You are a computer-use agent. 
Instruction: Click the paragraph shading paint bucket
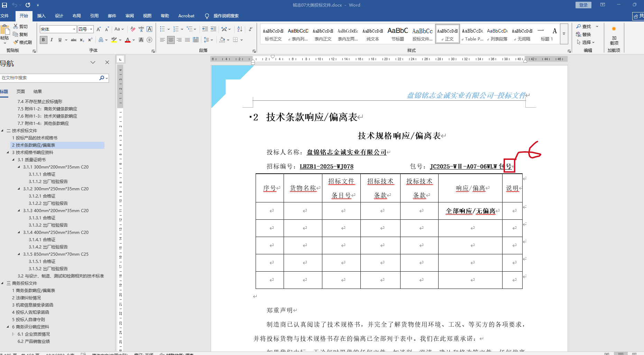(222, 40)
